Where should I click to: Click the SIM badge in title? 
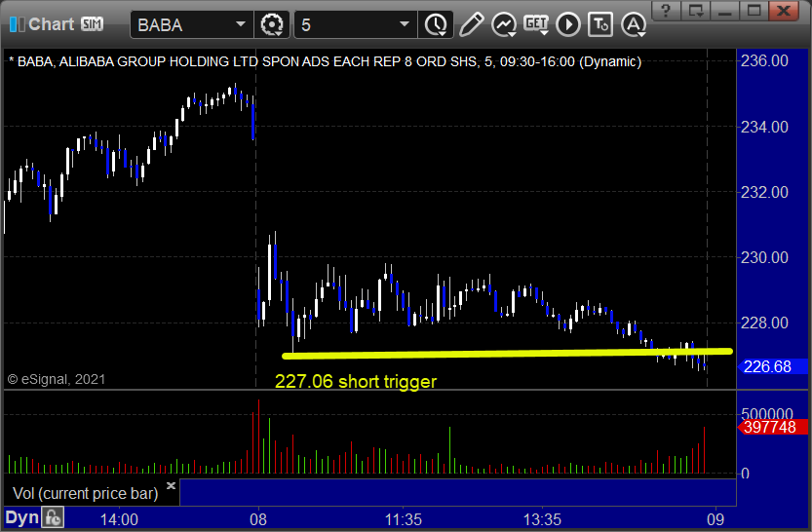(93, 23)
